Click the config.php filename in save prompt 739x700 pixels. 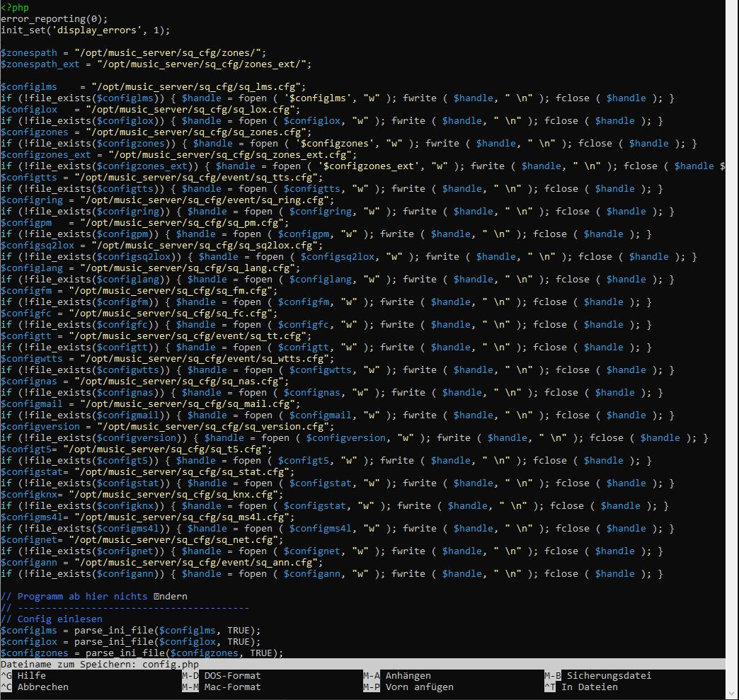[x=171, y=664]
